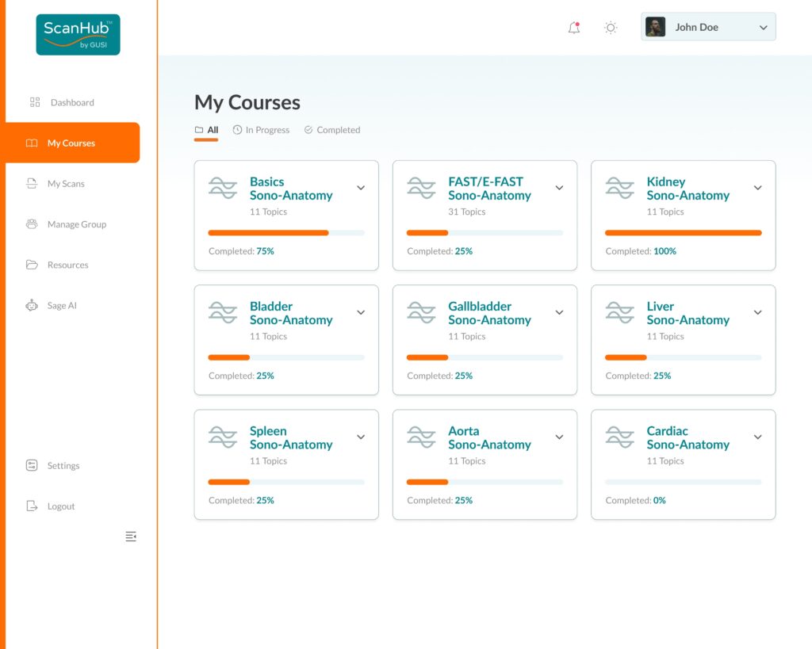The image size is (812, 649).
Task: Open the Resources folder icon
Action: (32, 265)
